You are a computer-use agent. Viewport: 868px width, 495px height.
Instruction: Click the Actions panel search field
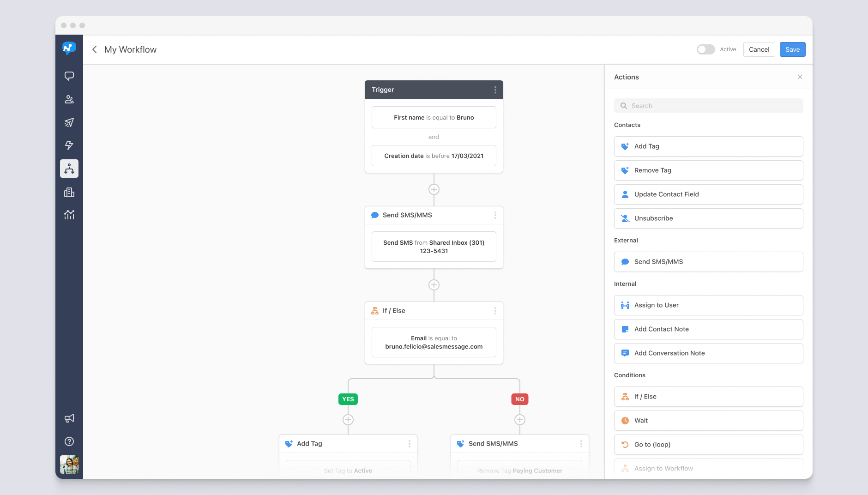click(x=708, y=105)
